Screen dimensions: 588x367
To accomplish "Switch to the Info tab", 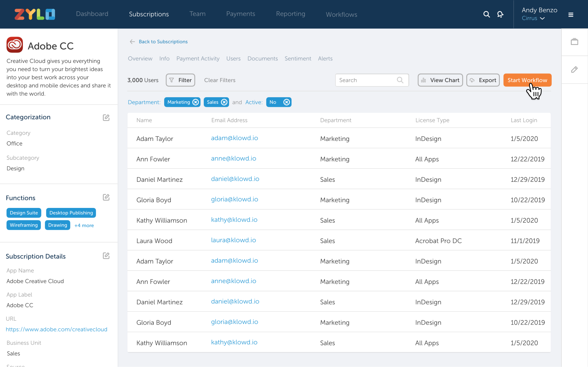I will click(x=164, y=59).
